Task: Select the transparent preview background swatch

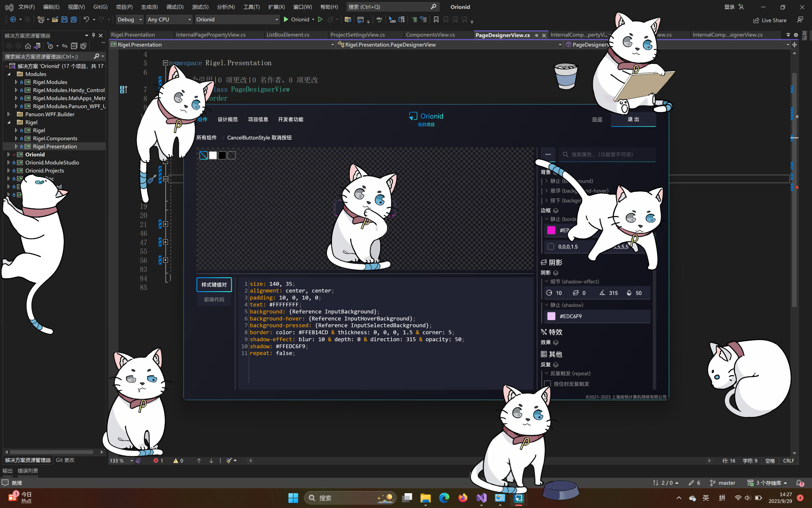Action: [203, 155]
